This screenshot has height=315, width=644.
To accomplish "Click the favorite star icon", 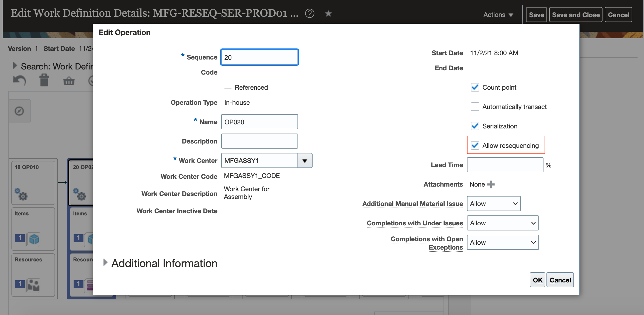I will tap(328, 13).
